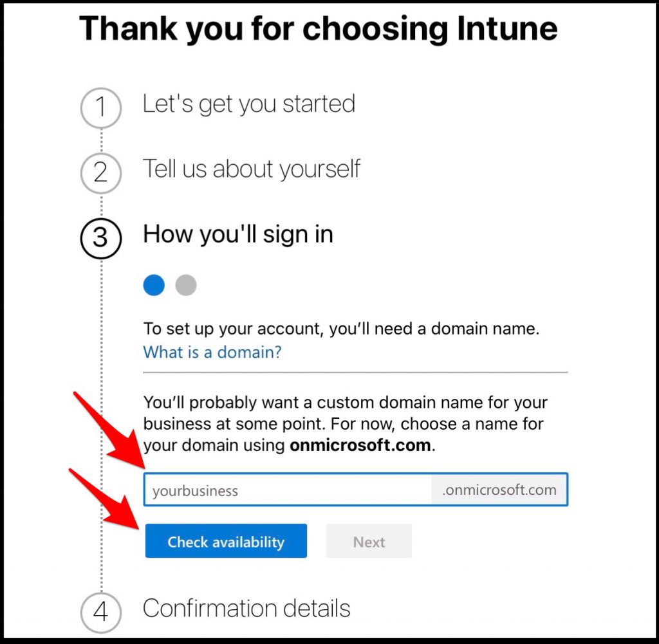Click the .onmicrosoft.com suffix box
The width and height of the screenshot is (659, 644).
[499, 490]
